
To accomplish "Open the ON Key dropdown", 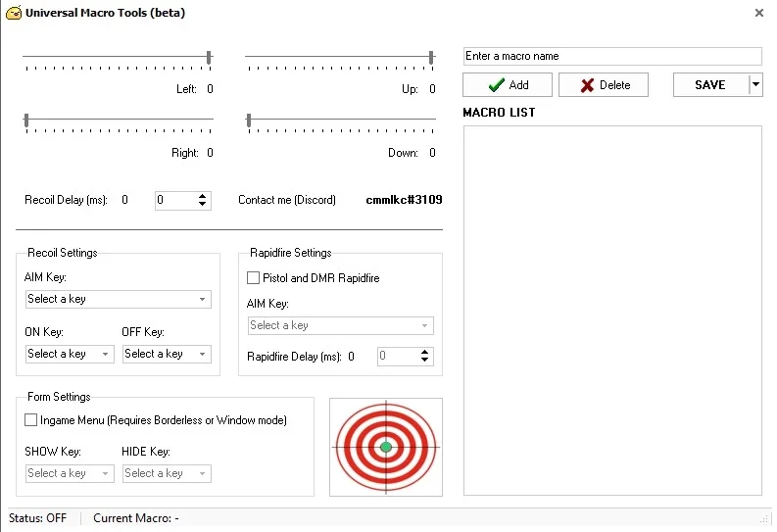I will pos(70,354).
